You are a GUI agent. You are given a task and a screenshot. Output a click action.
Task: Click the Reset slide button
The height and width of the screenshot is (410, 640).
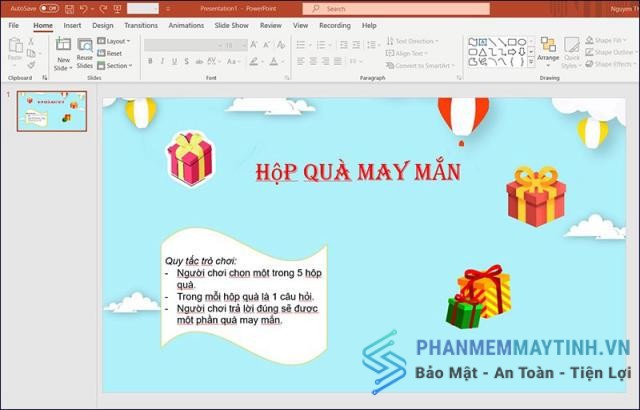[109, 53]
